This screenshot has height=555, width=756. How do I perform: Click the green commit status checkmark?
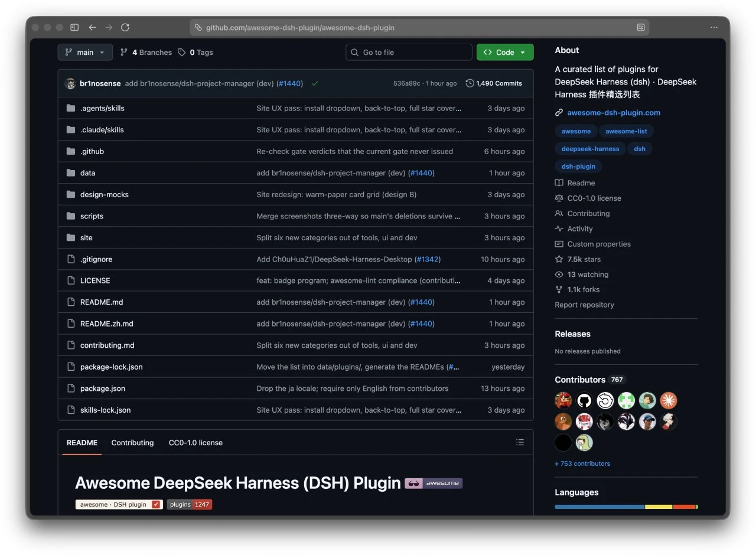pos(315,83)
